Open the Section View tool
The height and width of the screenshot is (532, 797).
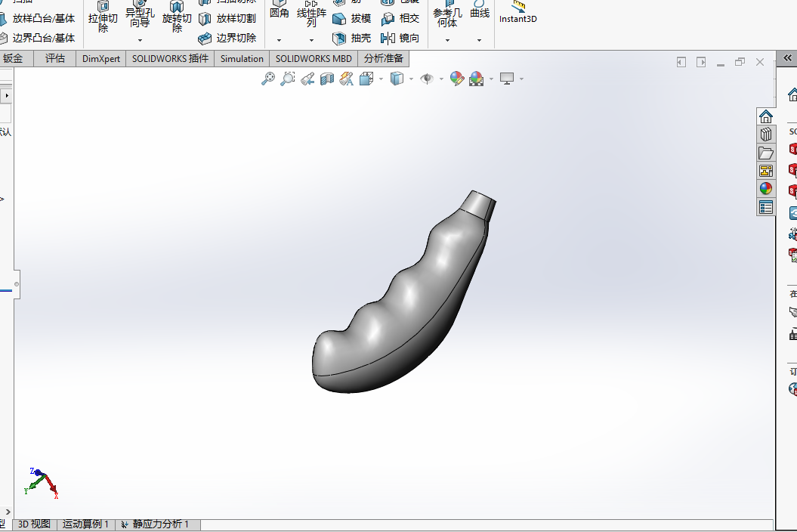[327, 79]
